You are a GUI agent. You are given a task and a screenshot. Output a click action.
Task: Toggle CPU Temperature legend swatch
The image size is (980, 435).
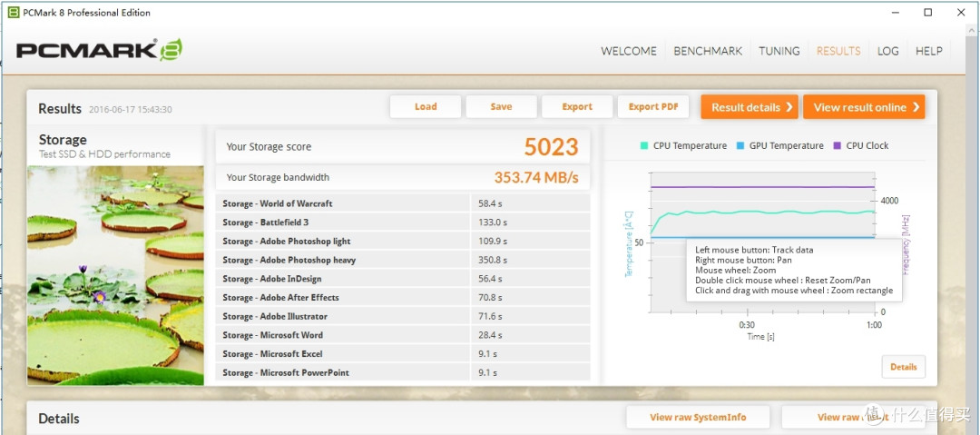643,146
